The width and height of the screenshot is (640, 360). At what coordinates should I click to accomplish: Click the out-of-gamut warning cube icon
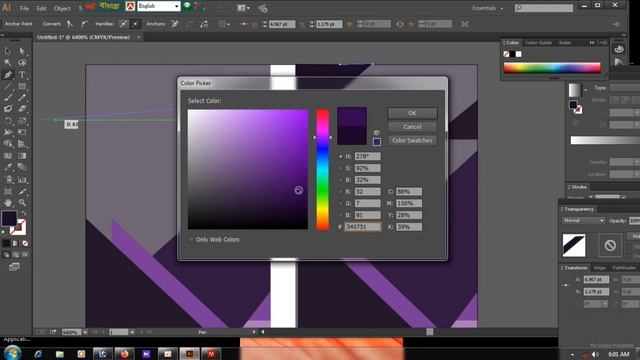pyautogui.click(x=376, y=133)
